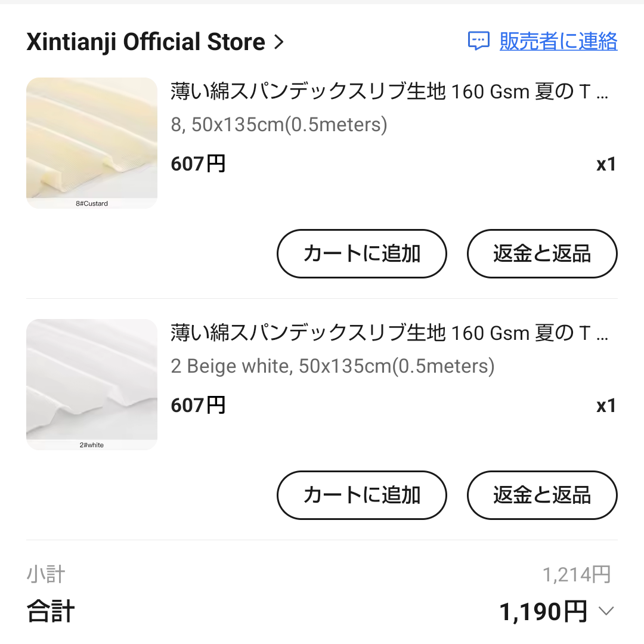
Task: Select the '2 Beige white, 50x135cm' variant text
Action: point(333,366)
